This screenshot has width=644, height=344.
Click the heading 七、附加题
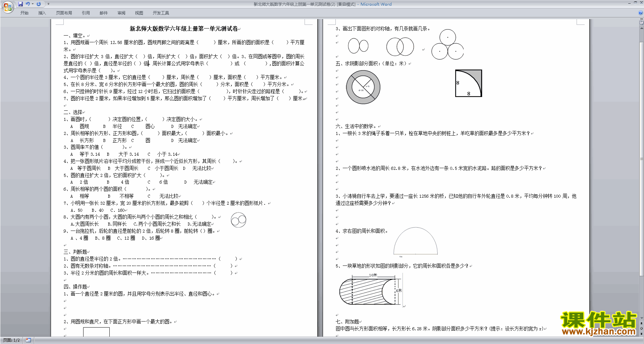347,322
